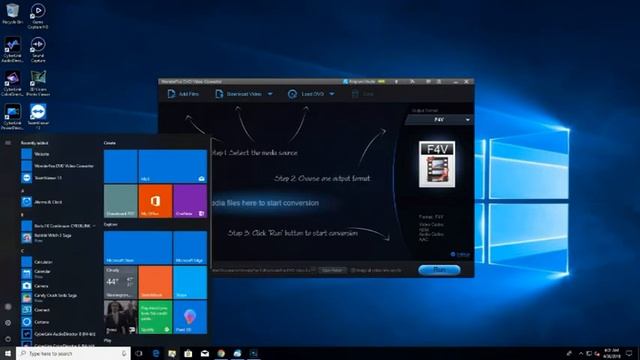The image size is (640, 360).
Task: Open CyberLink AudioDirector in Start menu list
Action: (x=59, y=333)
